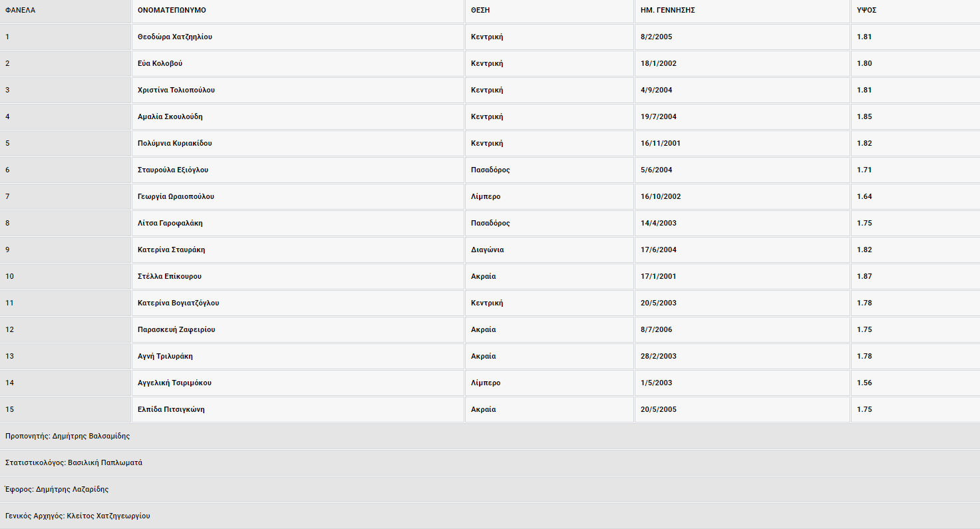Click the general manager row Κλείτος Χατζηγεωργίου
This screenshot has height=529, width=980.
pos(78,515)
